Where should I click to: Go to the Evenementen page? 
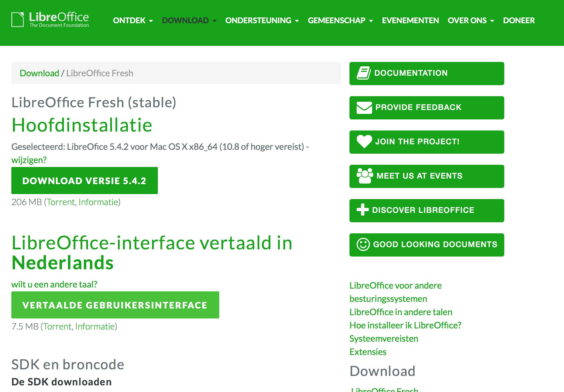point(410,20)
